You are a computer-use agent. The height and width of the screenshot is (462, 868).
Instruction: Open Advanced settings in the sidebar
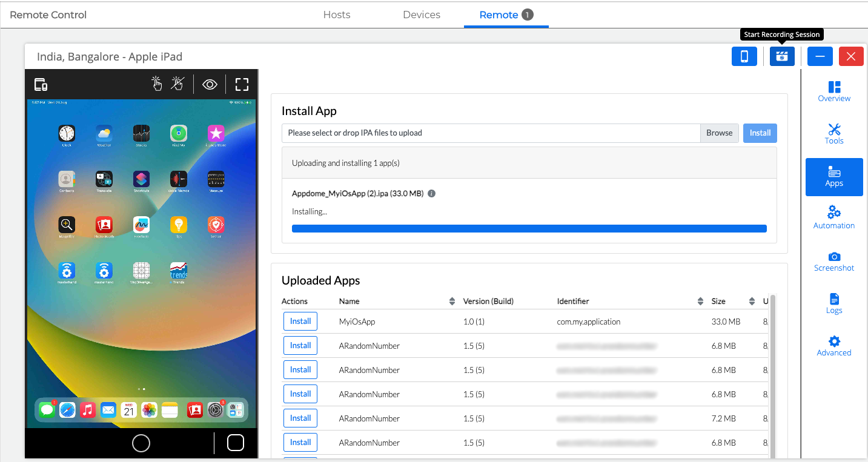[x=834, y=345]
